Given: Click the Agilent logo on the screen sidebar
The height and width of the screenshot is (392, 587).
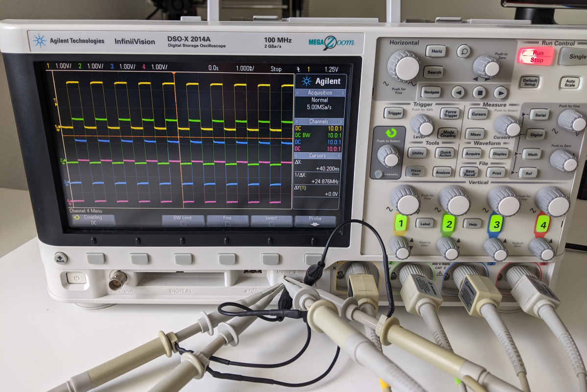Looking at the screenshot, I should coord(321,81).
